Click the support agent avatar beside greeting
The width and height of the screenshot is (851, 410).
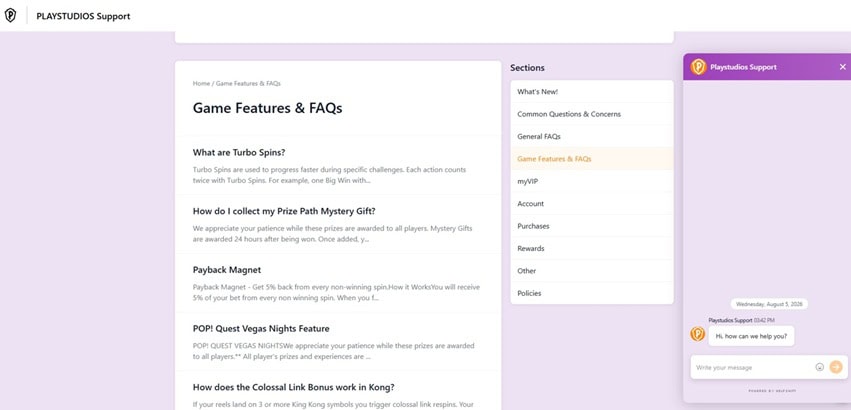697,334
